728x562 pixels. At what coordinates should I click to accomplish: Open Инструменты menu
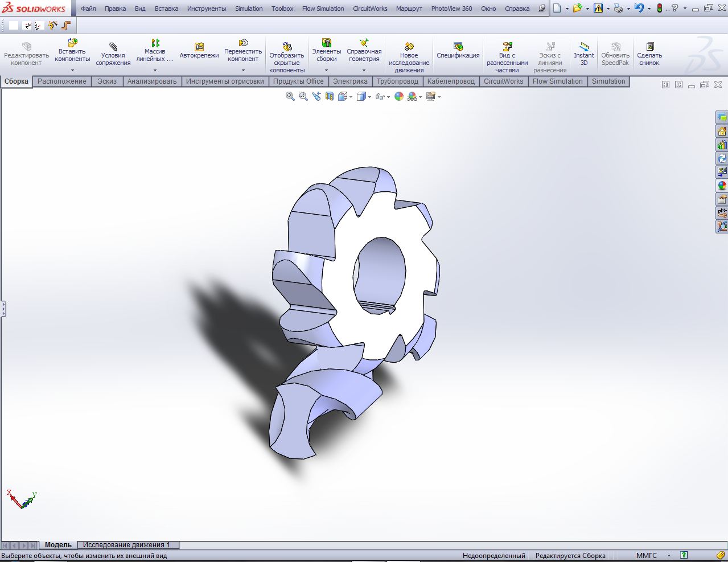[x=207, y=9]
